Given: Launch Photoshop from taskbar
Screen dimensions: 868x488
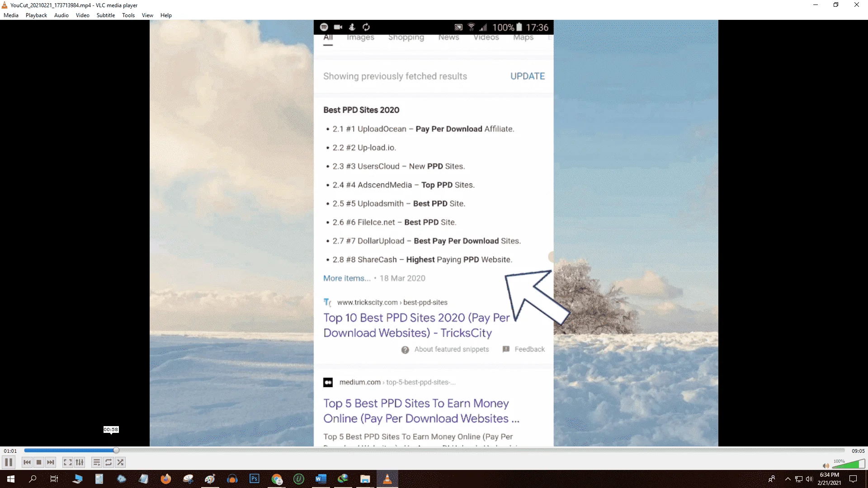Looking at the screenshot, I should pyautogui.click(x=255, y=479).
